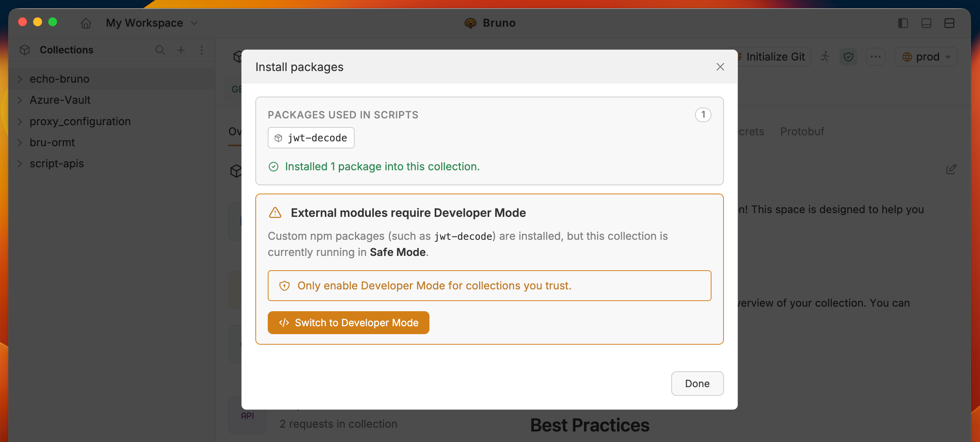Click the green shield safe mode icon
The image size is (980, 442).
click(848, 57)
